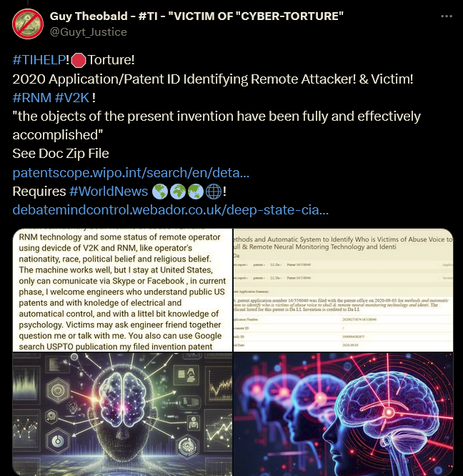
Task: Open the red laser brain profile image
Action: [343, 414]
